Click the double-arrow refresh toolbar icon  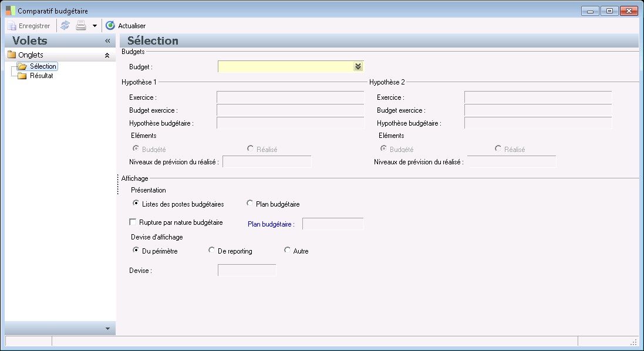pos(65,25)
